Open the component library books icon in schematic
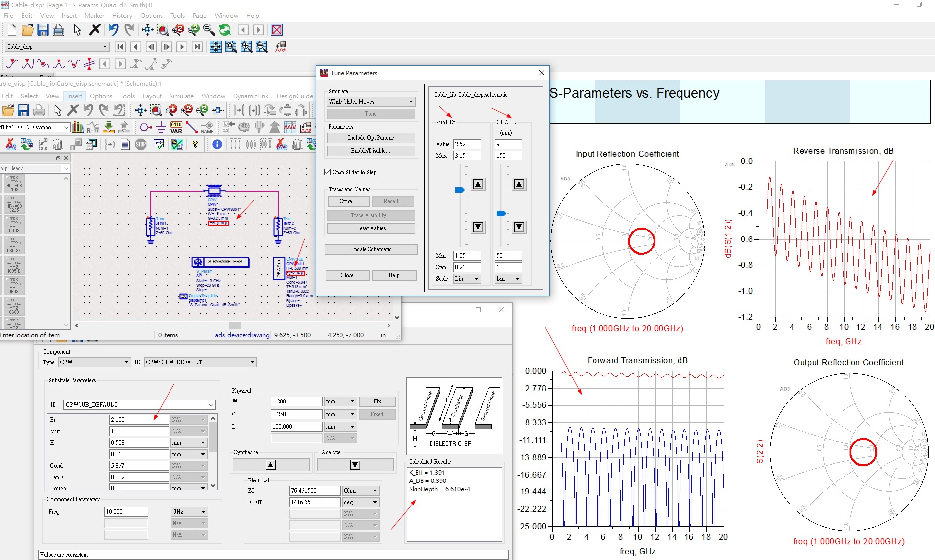The height and width of the screenshot is (560, 935). pos(78,127)
